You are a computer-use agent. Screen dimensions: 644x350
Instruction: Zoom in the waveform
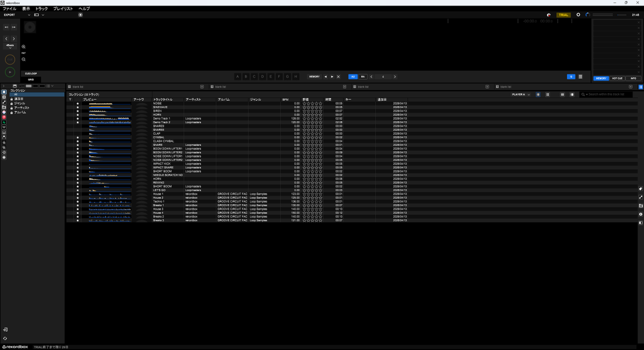pyautogui.click(x=24, y=47)
